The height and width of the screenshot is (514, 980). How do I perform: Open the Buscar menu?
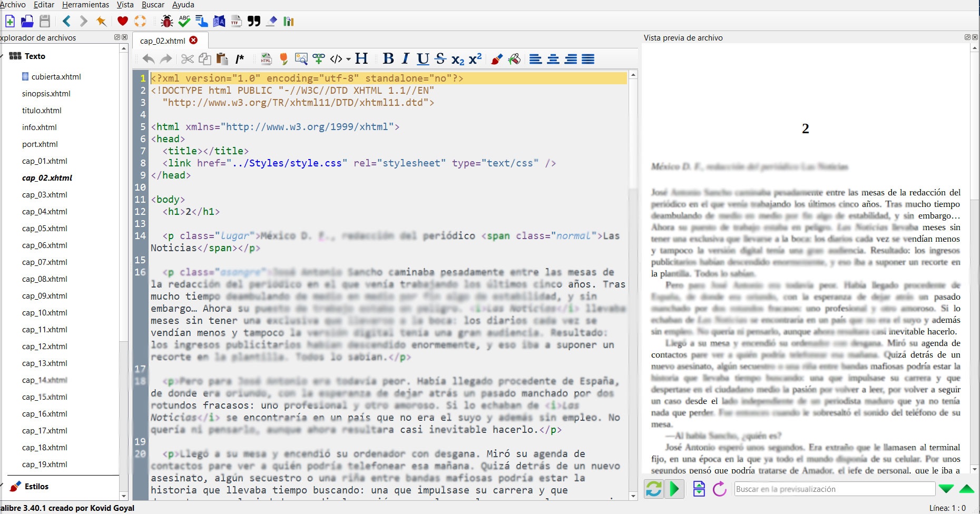pos(153,5)
